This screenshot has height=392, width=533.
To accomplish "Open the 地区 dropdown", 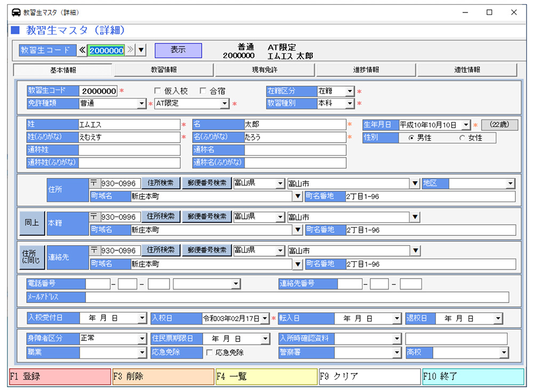I will (511, 183).
